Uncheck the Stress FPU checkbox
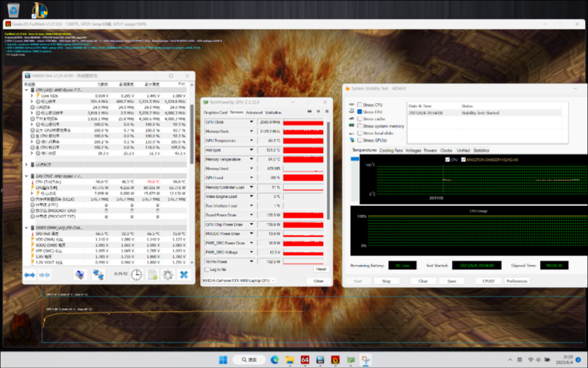 (x=358, y=112)
